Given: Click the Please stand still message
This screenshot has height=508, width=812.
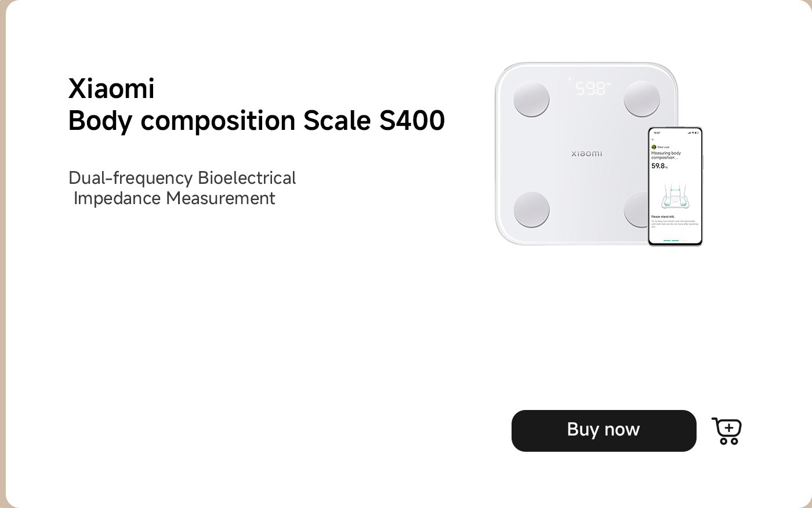Looking at the screenshot, I should pos(663,216).
